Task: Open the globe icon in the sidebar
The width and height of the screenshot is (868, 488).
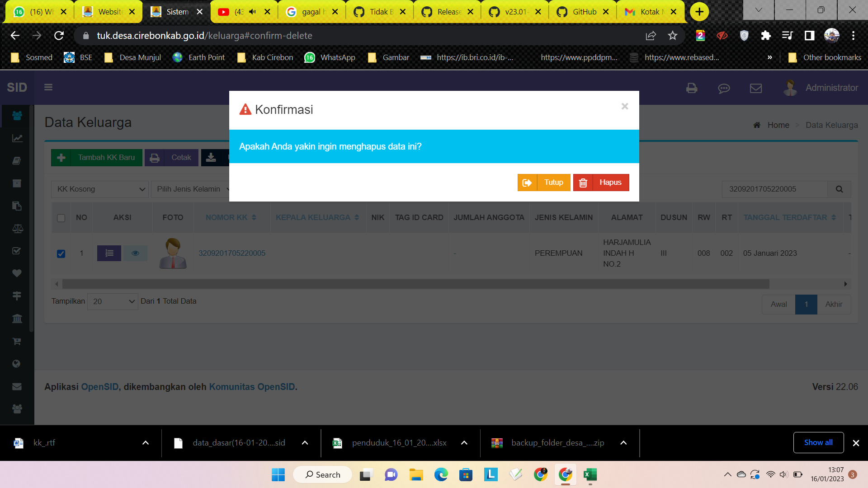Action: point(17,364)
